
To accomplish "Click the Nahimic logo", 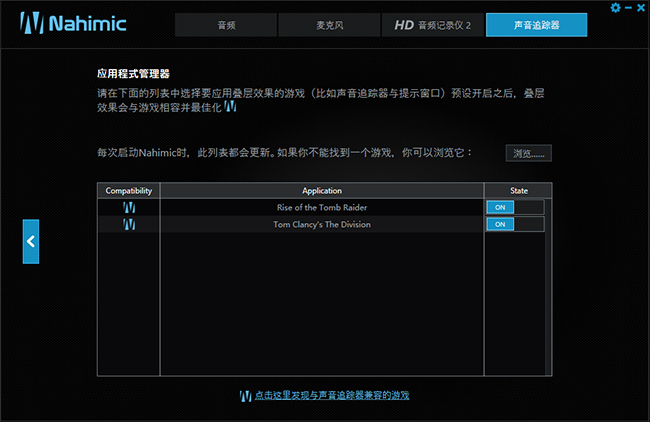I will click(x=73, y=23).
